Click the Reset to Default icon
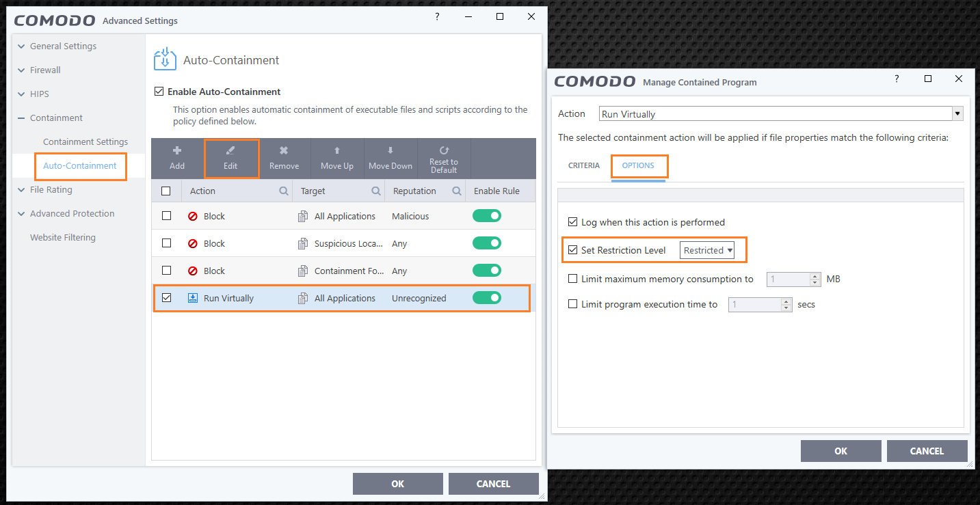 click(x=444, y=150)
